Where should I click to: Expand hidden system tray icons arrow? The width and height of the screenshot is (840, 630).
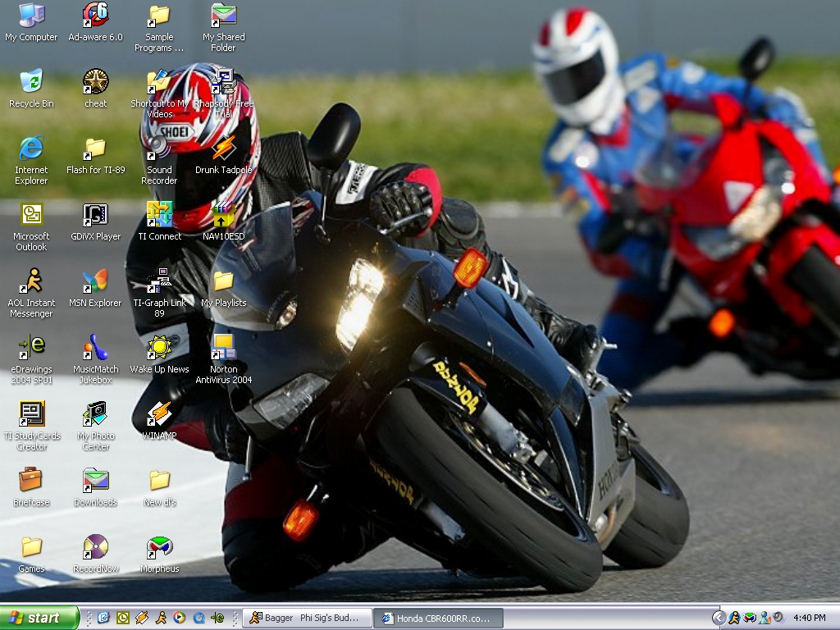tap(719, 618)
